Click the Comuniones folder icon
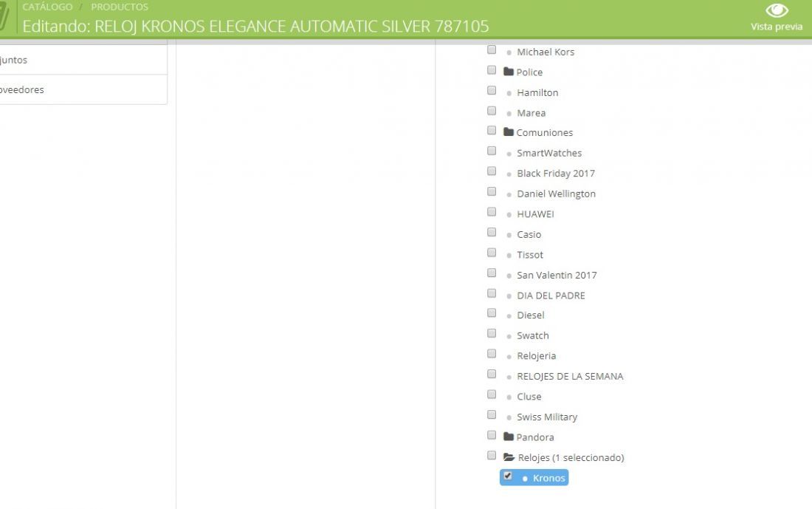Image resolution: width=812 pixels, height=509 pixels. point(509,131)
